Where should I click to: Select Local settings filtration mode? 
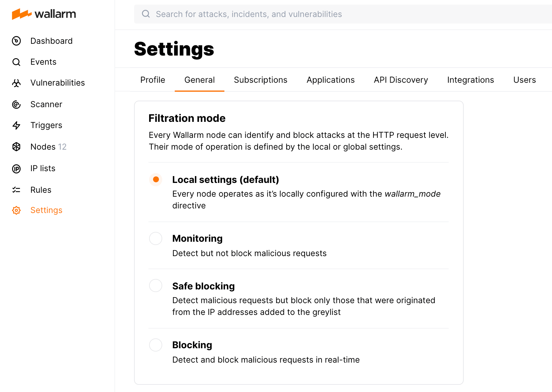(x=156, y=179)
